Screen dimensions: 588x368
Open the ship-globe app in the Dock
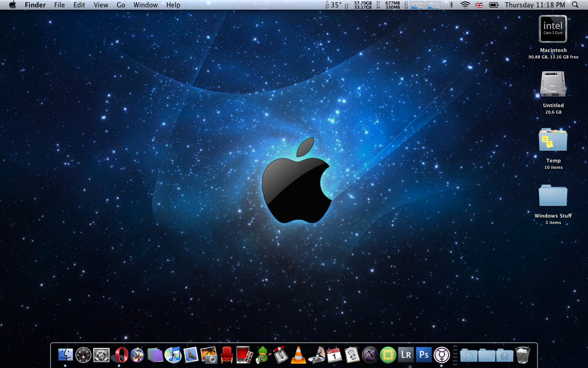click(x=137, y=355)
